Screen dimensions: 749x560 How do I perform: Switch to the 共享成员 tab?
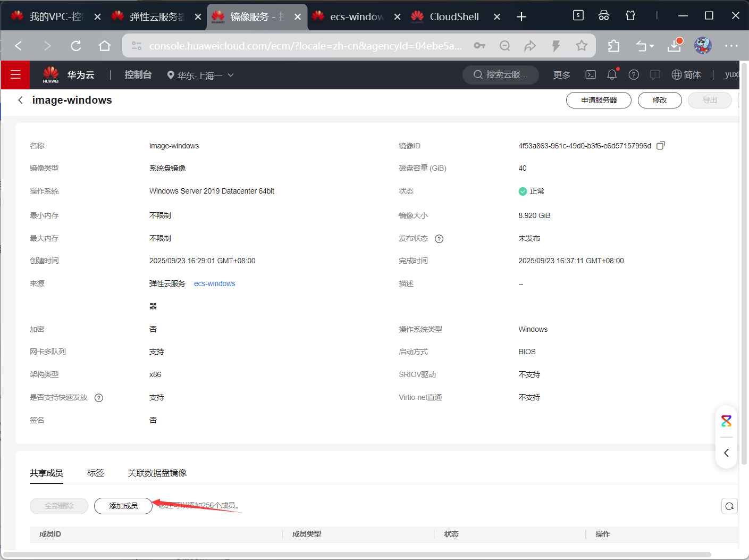46,473
